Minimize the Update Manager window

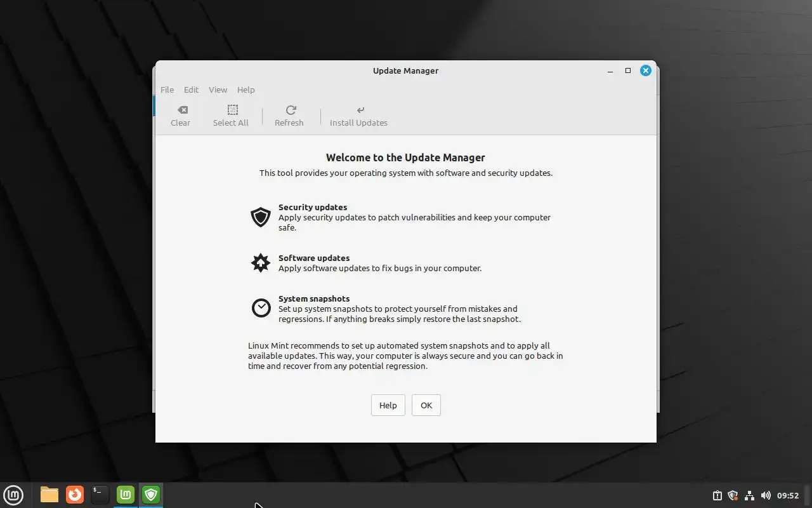pyautogui.click(x=610, y=71)
